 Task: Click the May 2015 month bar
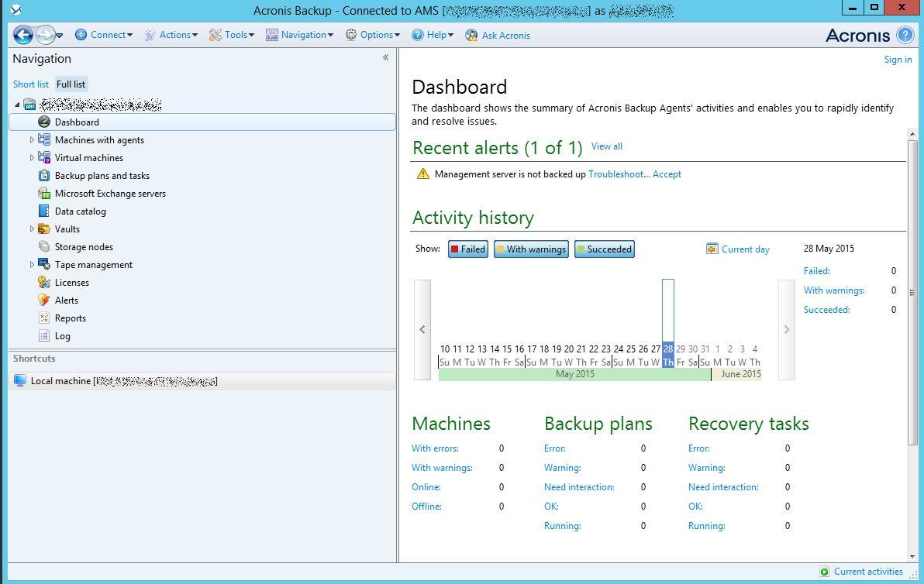pyautogui.click(x=575, y=374)
